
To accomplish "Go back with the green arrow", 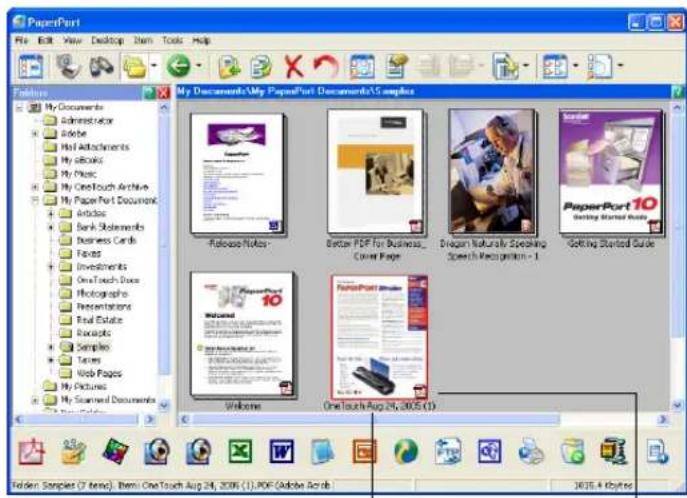I will (x=178, y=67).
